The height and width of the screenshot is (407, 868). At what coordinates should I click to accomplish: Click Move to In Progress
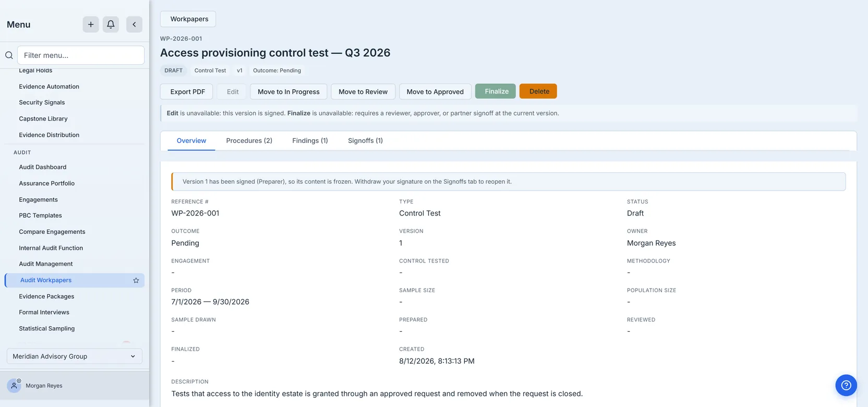click(x=288, y=91)
